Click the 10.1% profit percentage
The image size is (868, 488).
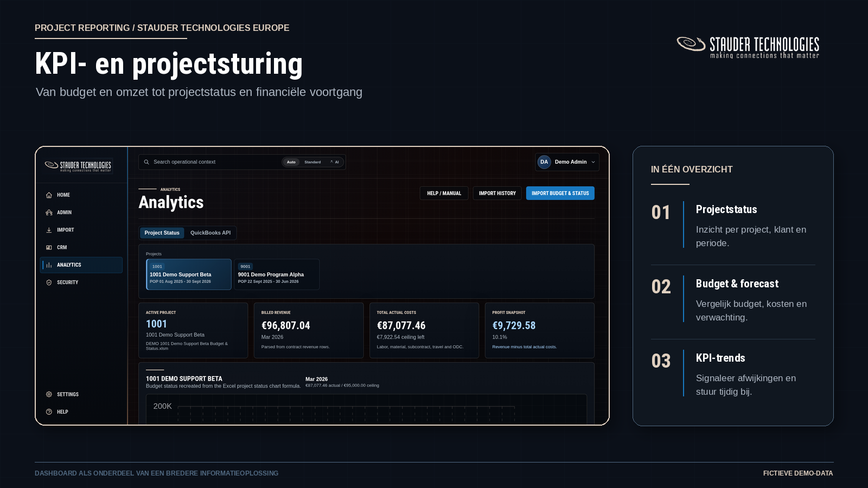500,337
